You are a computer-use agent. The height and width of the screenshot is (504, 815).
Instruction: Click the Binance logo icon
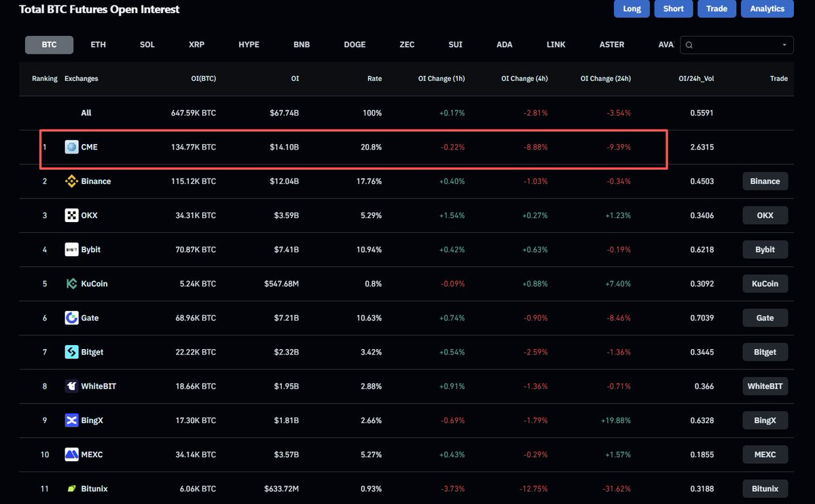(71, 181)
